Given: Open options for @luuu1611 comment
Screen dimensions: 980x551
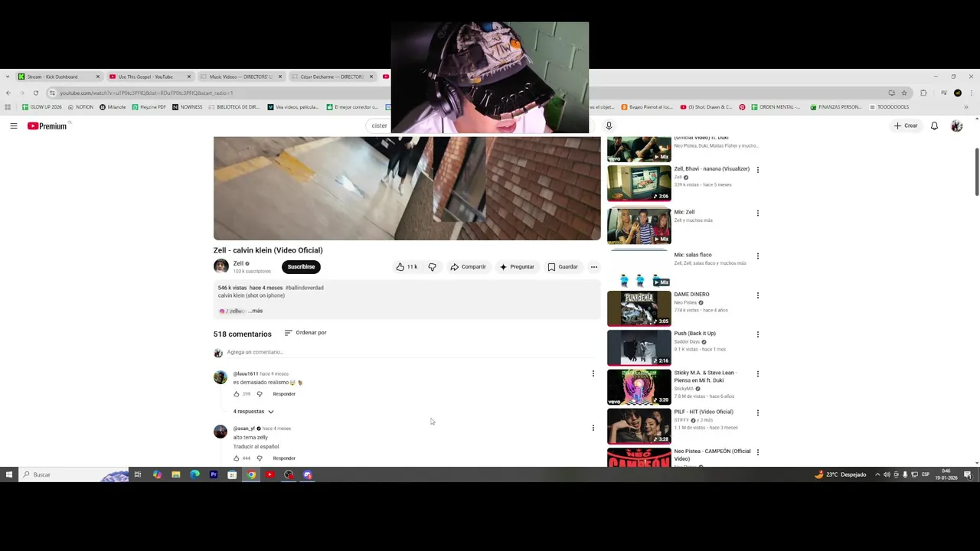Looking at the screenshot, I should pos(593,373).
